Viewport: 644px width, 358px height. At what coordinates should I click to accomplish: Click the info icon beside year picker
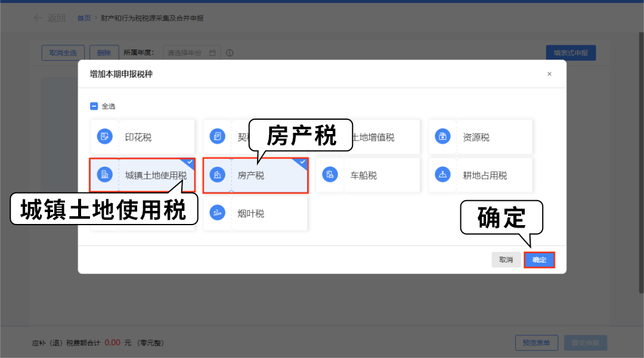tap(230, 53)
